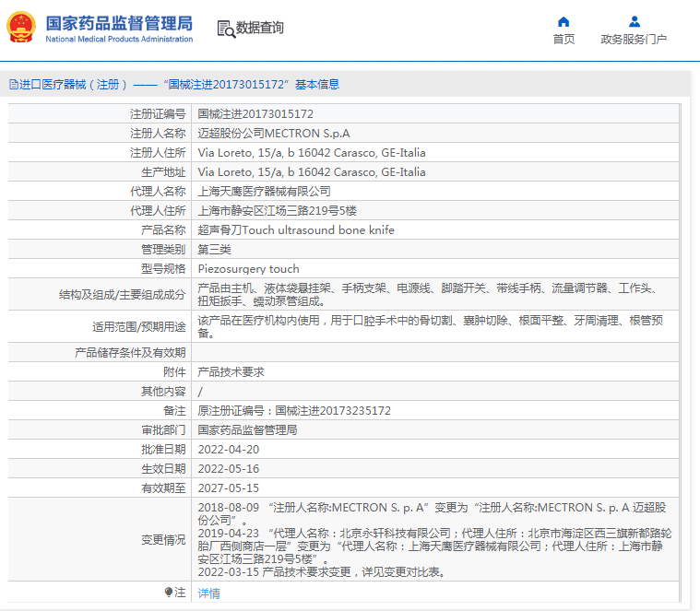Click the 结构及组成 composition description text

point(429,294)
